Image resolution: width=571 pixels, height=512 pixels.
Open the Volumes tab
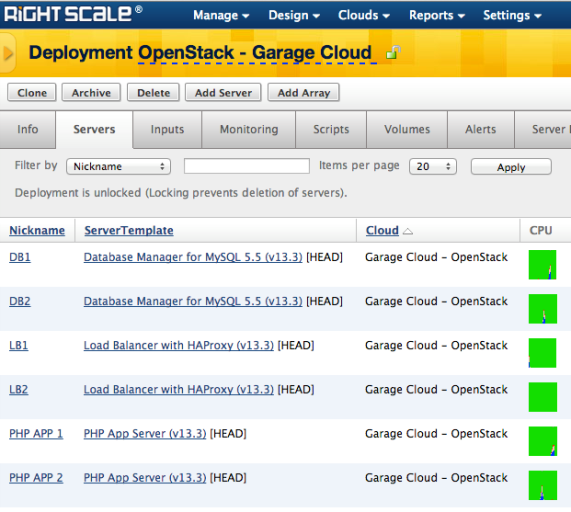(x=407, y=129)
